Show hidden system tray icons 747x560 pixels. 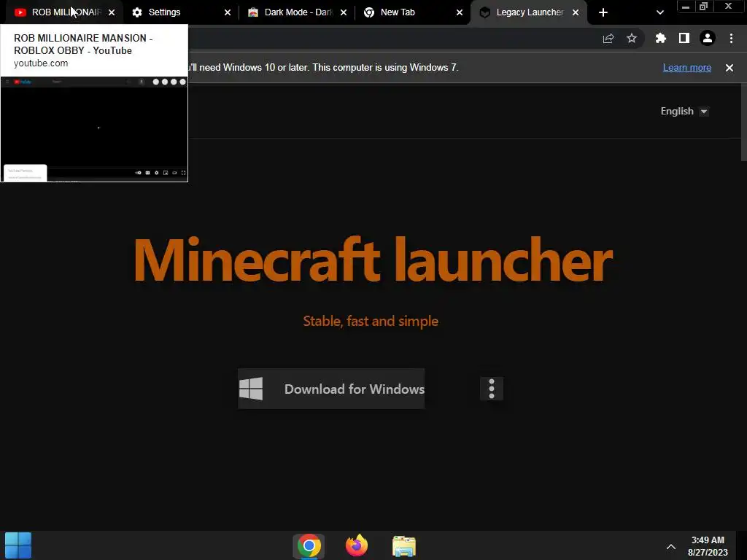(671, 547)
